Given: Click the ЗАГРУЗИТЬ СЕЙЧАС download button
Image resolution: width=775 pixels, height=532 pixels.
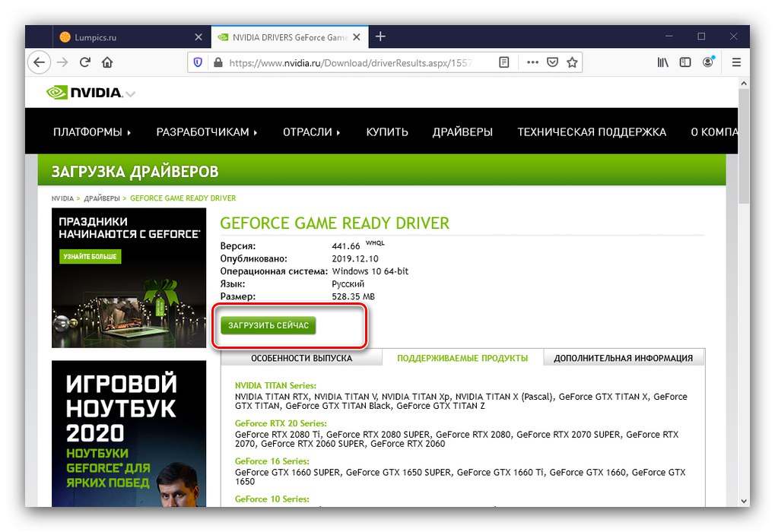Looking at the screenshot, I should [x=268, y=325].
